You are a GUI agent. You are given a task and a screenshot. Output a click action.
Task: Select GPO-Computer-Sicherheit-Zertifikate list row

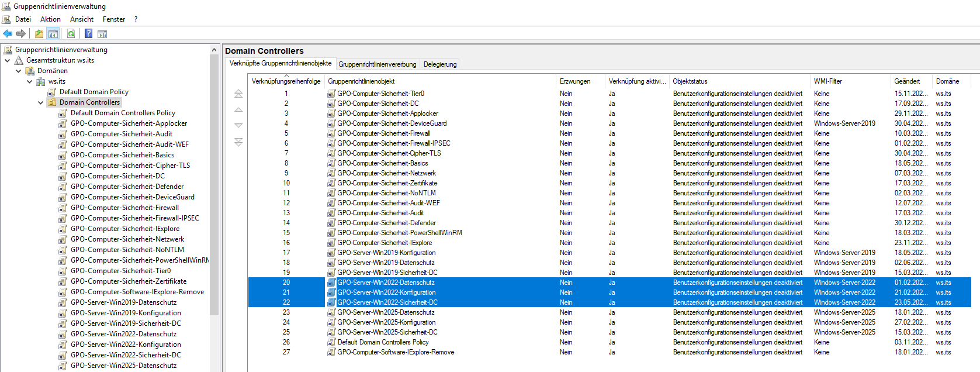click(610, 183)
